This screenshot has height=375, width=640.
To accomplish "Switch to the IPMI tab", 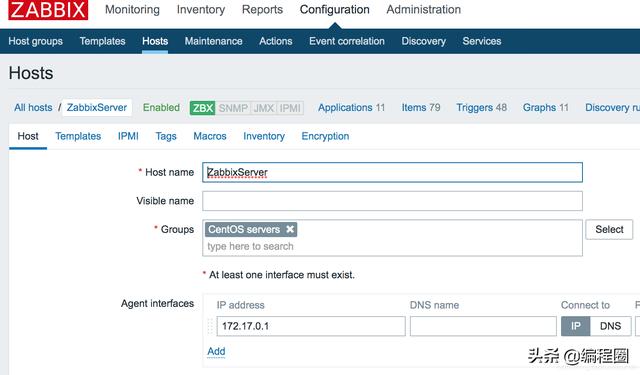I will (128, 136).
